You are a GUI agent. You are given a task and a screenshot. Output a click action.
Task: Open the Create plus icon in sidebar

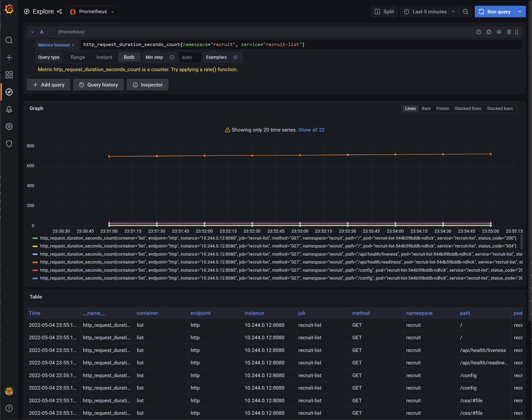pos(9,58)
